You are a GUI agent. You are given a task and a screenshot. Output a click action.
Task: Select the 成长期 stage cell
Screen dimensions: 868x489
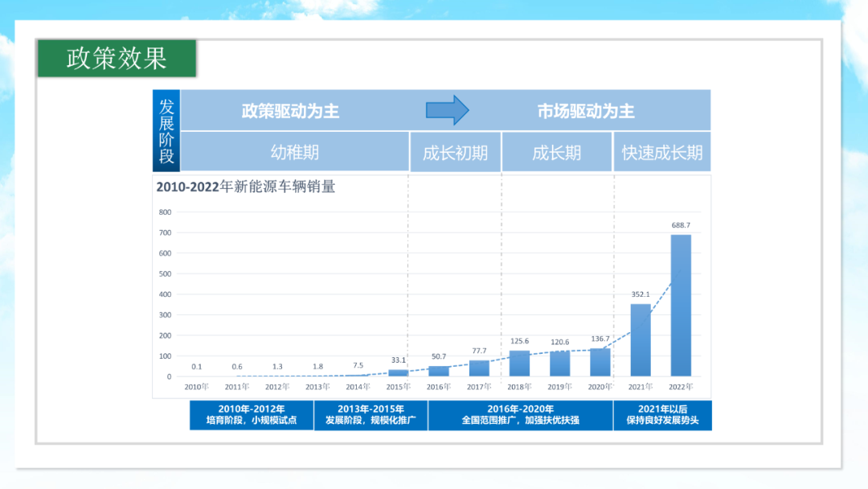[x=556, y=152]
